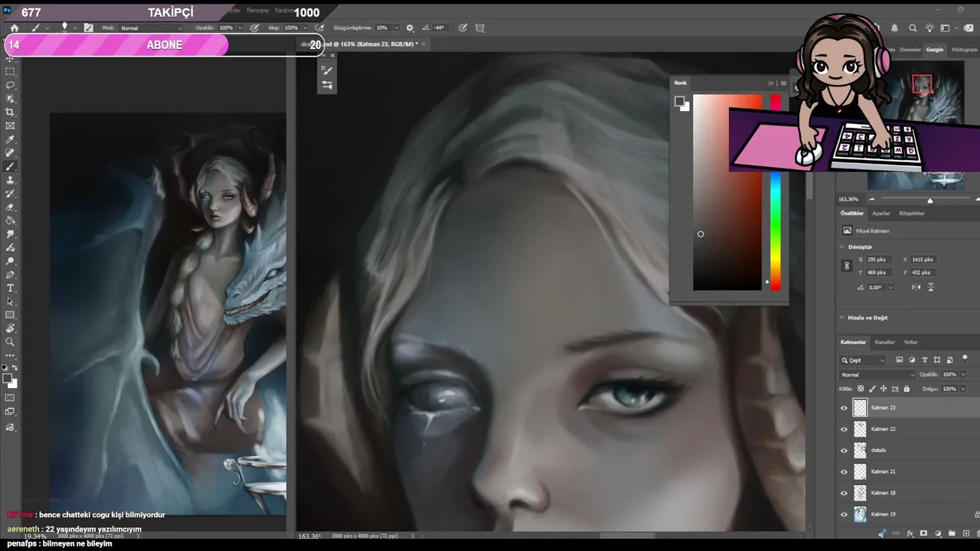Hide the Katman 21 layer
980x551 pixels.
click(x=844, y=472)
